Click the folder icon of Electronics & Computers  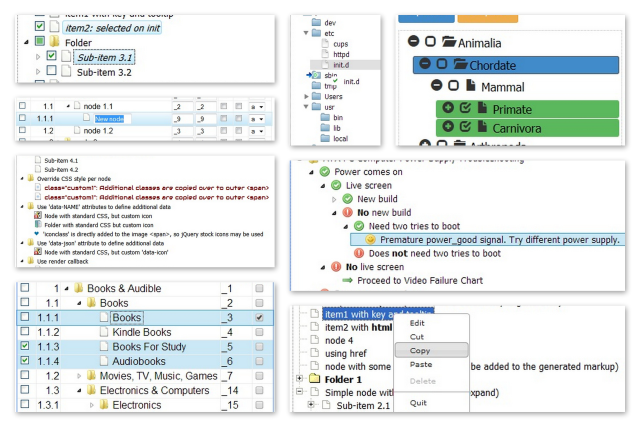(91, 390)
